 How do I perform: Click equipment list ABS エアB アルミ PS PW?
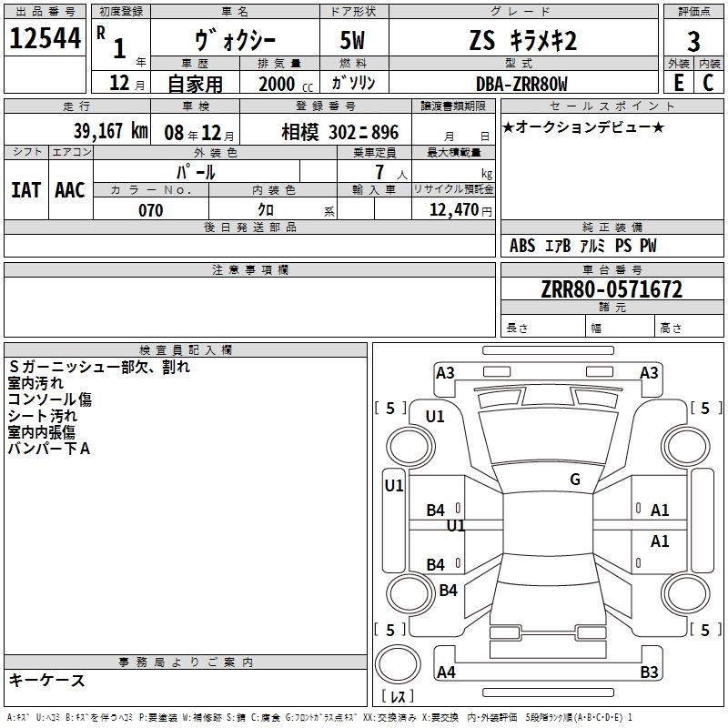tap(583, 246)
